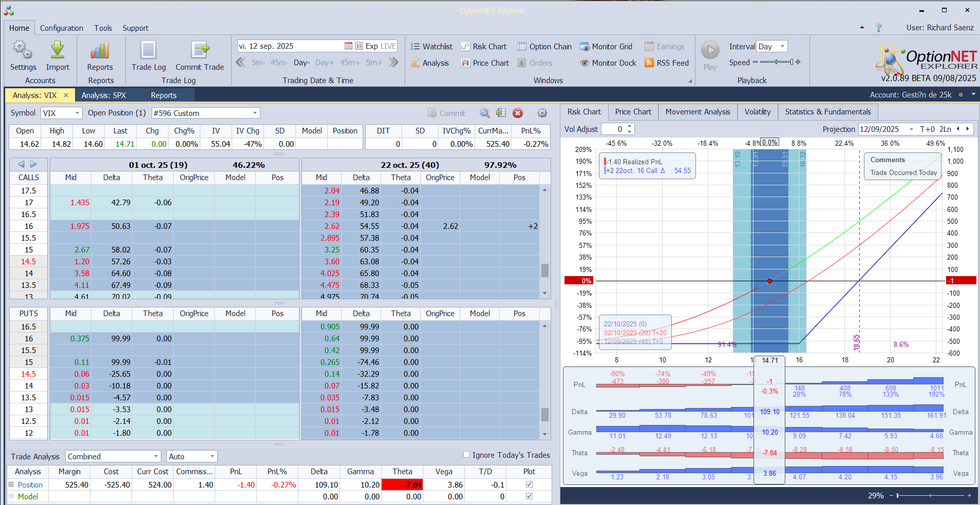Open the RSS Feed window

click(x=667, y=63)
